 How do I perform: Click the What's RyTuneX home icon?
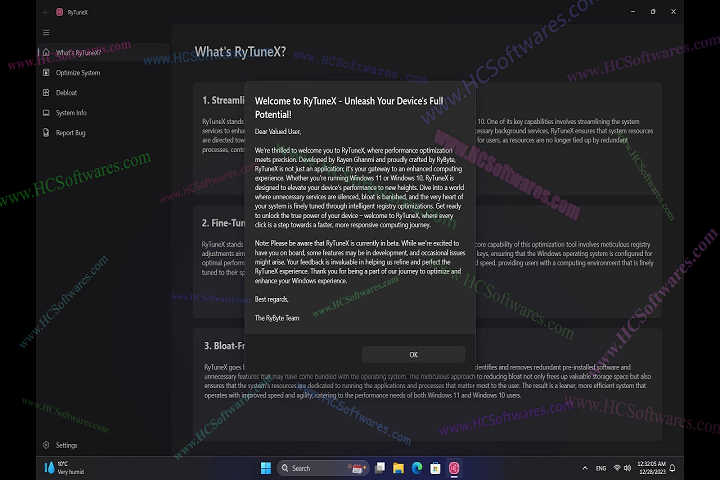tap(46, 53)
